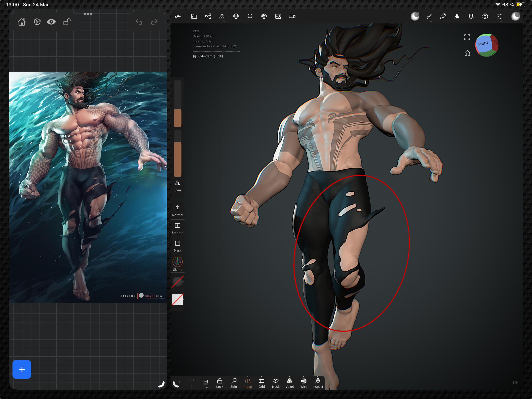Open the Camera settings menu

pyautogui.click(x=292, y=16)
